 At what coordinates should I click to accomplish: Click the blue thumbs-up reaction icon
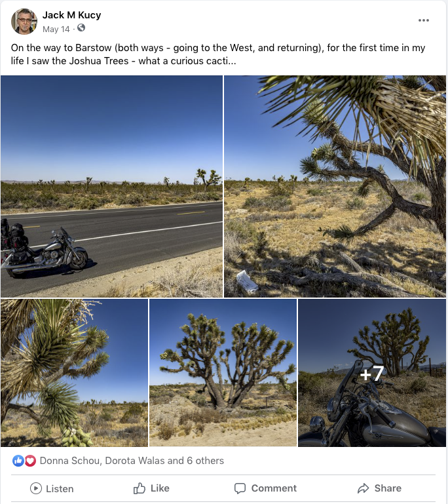pyautogui.click(x=18, y=461)
